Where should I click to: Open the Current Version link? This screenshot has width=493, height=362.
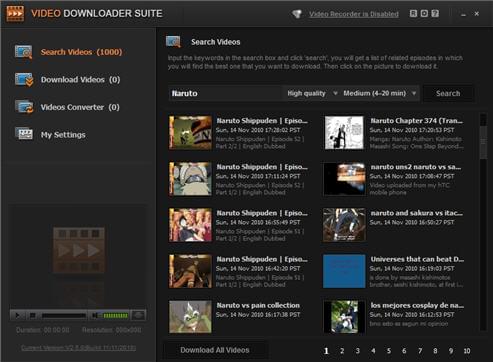78,348
